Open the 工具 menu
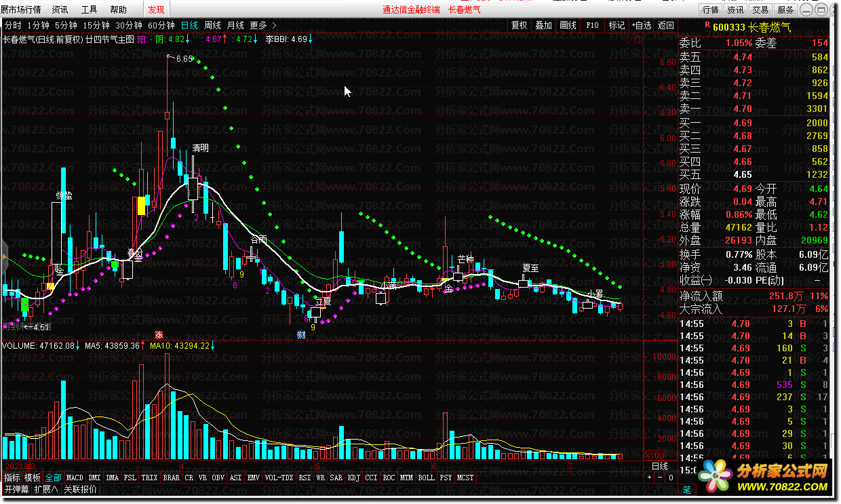The height and width of the screenshot is (504, 841). (89, 10)
